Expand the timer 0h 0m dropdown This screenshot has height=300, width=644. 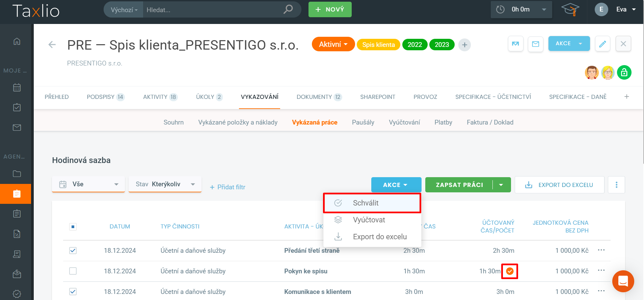pyautogui.click(x=544, y=9)
